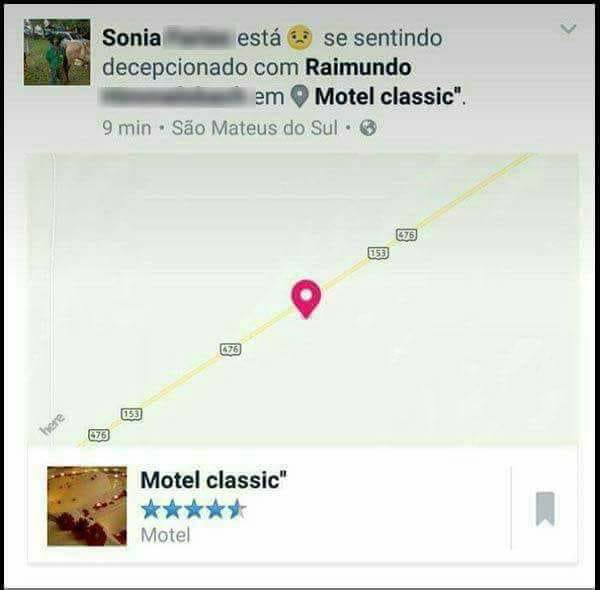Open the Motel classic check-in link in post
Screen dimensions: 600x590
387,96
